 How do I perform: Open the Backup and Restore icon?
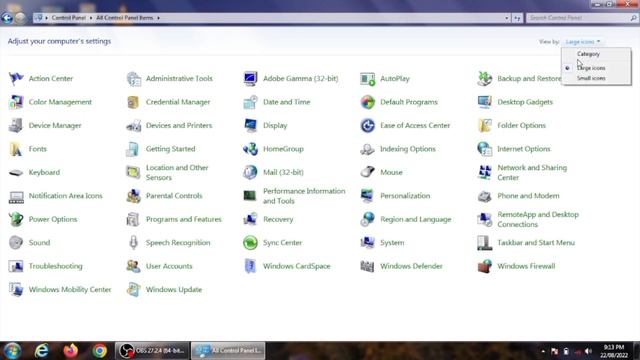[x=484, y=78]
